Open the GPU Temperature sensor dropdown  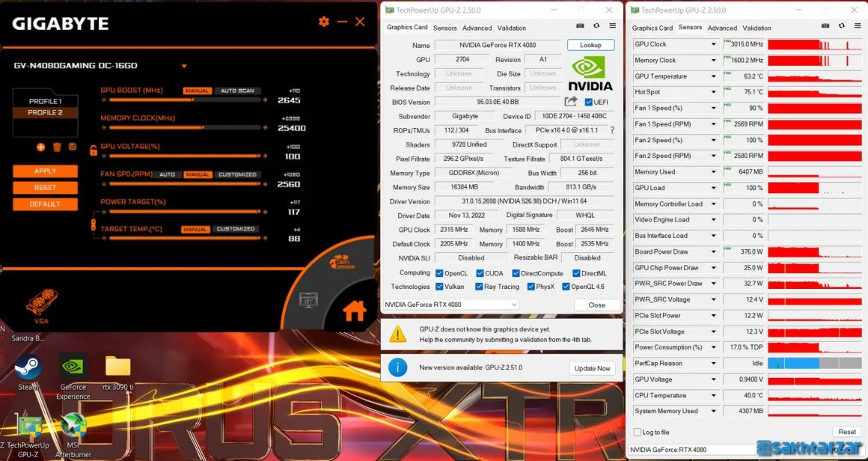click(714, 76)
